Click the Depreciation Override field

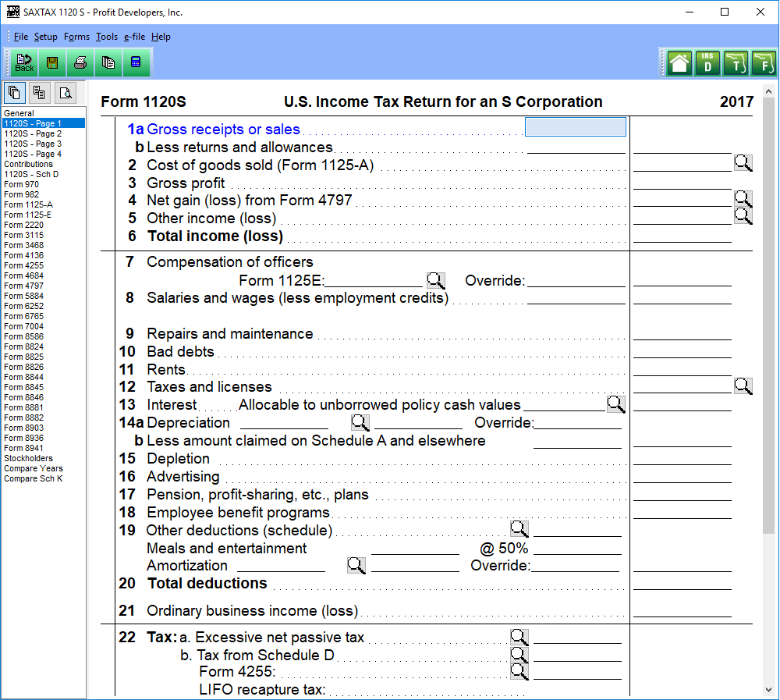pos(577,422)
